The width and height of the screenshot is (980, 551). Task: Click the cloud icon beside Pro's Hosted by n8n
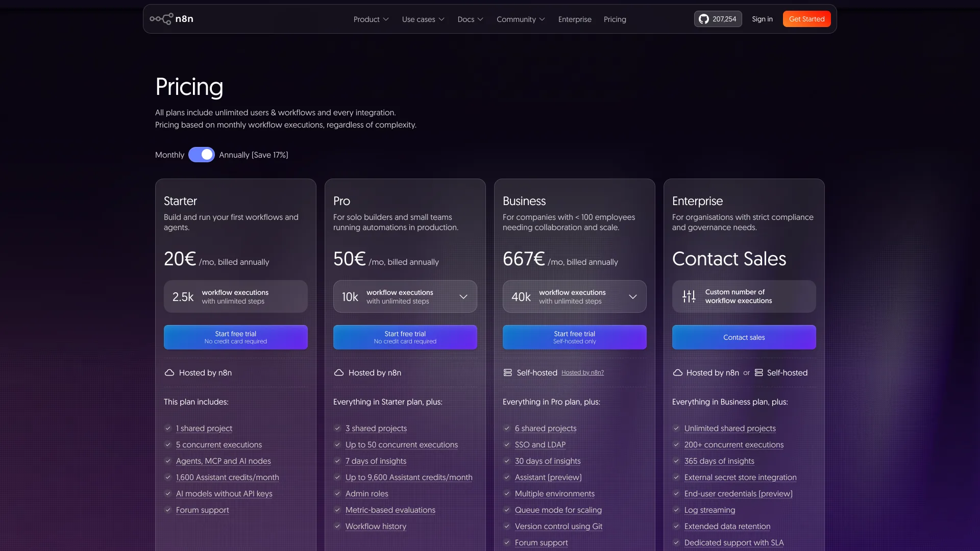[x=339, y=373]
